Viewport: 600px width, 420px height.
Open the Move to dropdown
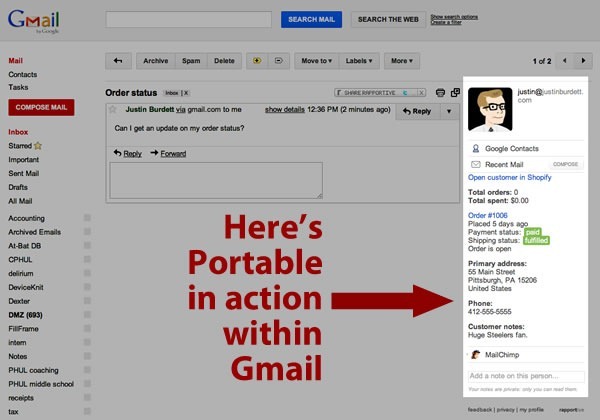(x=316, y=61)
